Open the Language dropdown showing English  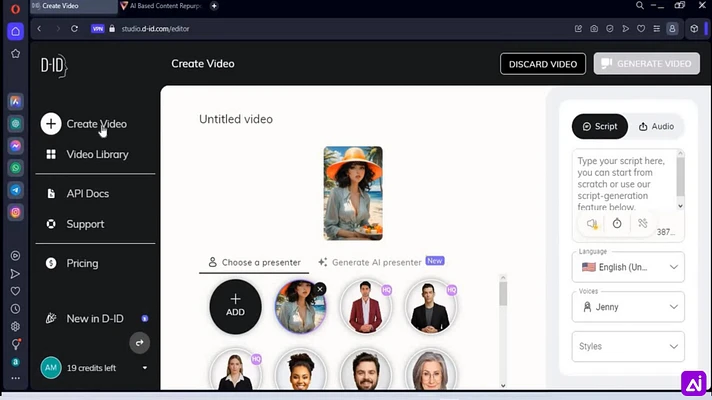628,267
